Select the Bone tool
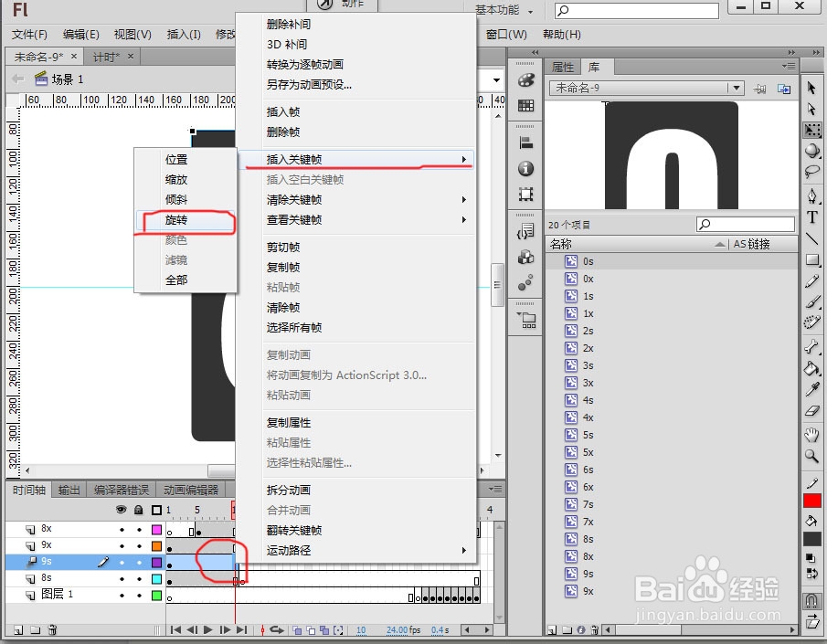Screen dimensions: 827x644 [x=812, y=346]
